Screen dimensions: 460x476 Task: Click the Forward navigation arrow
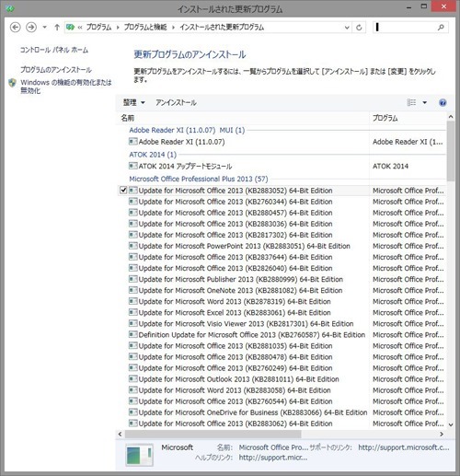pos(31,28)
